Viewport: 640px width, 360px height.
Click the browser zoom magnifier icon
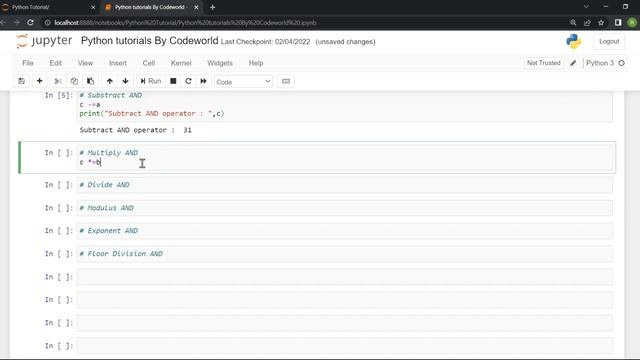point(573,23)
